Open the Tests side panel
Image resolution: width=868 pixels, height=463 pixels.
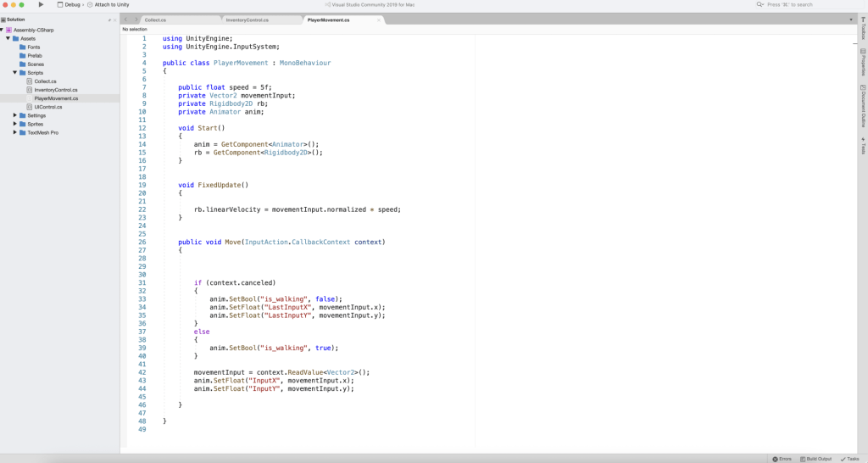[x=863, y=145]
